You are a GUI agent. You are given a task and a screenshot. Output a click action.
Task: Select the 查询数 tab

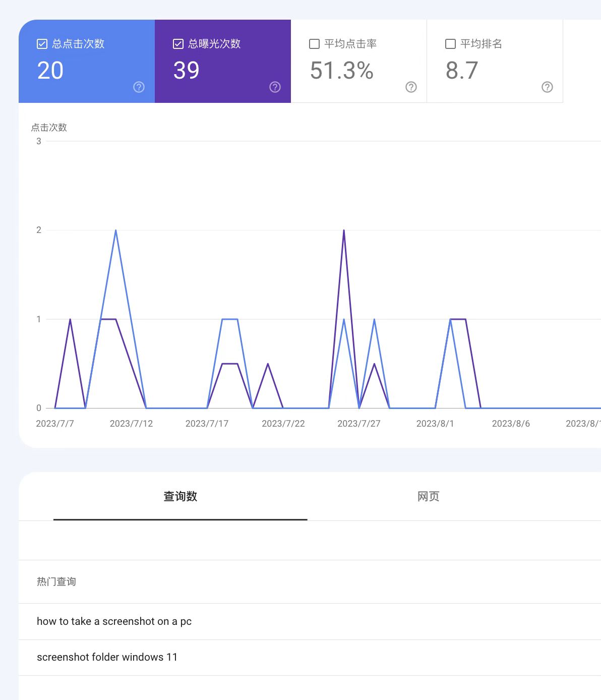[x=181, y=497]
